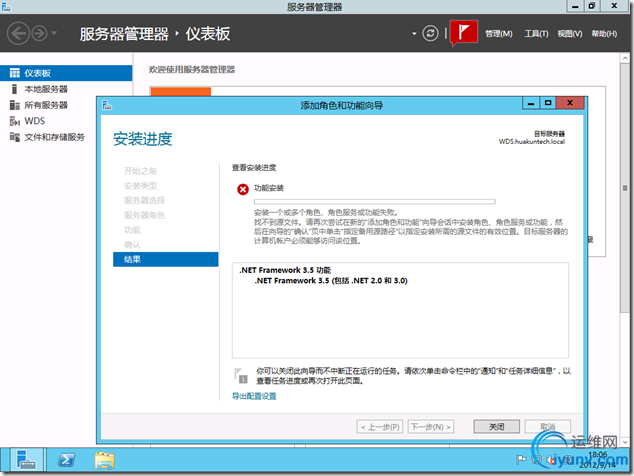Click the 下一步(N) button

tap(431, 427)
